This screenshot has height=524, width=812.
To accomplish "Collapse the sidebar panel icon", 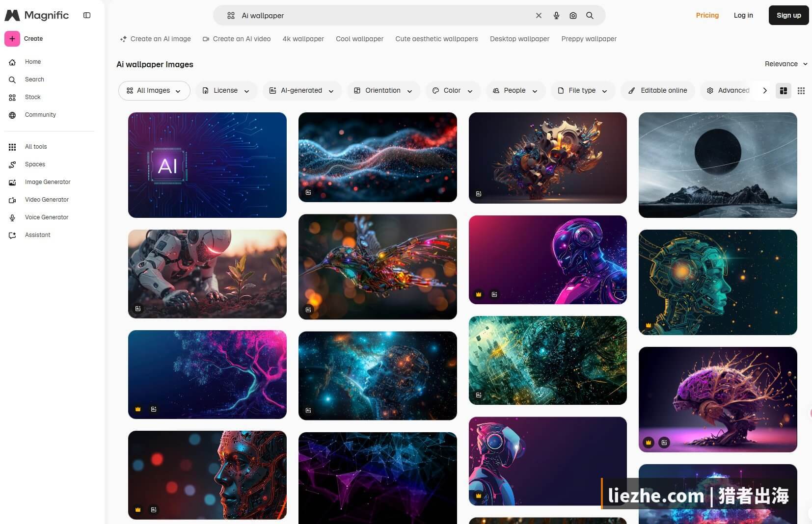I will point(87,15).
